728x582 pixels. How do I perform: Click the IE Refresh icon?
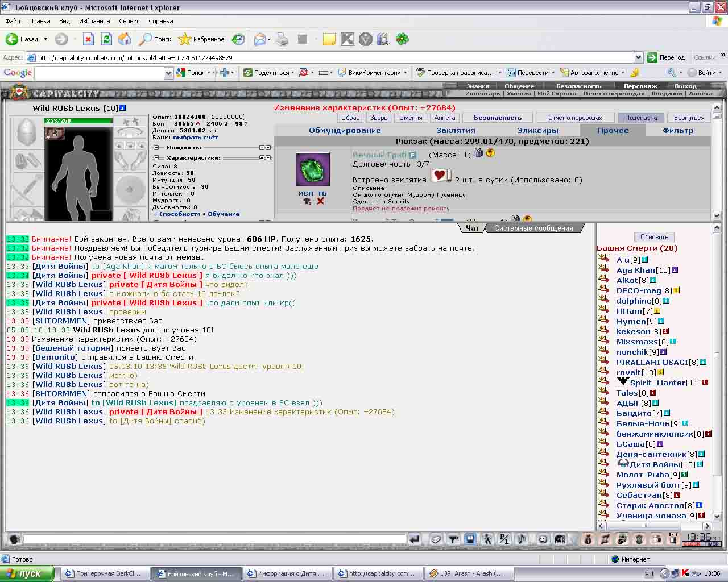coord(106,39)
